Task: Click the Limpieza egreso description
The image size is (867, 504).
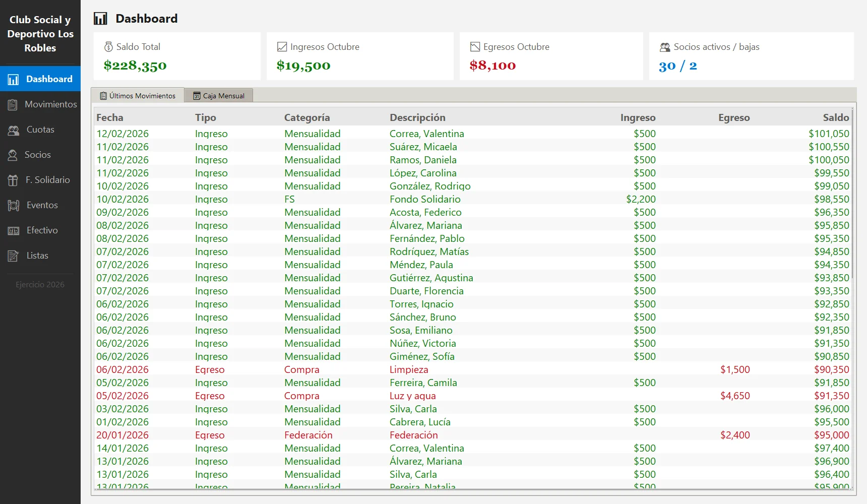Action: tap(409, 369)
